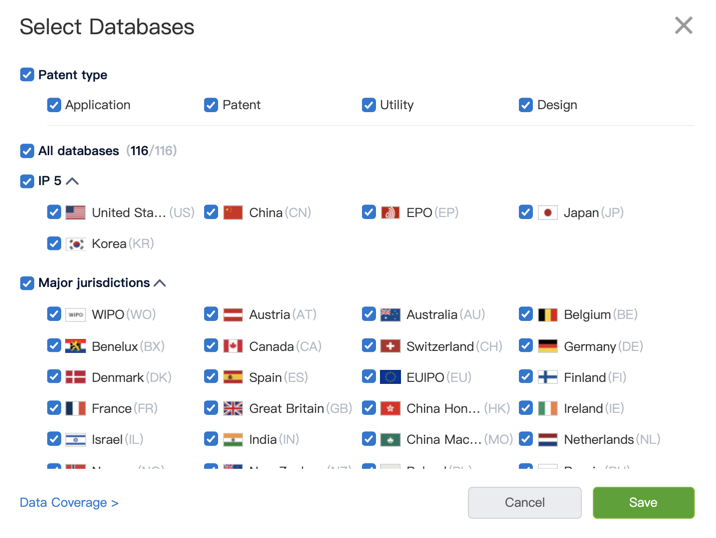The width and height of the screenshot is (716, 538).
Task: Close the Select Databases dialog
Action: (684, 26)
